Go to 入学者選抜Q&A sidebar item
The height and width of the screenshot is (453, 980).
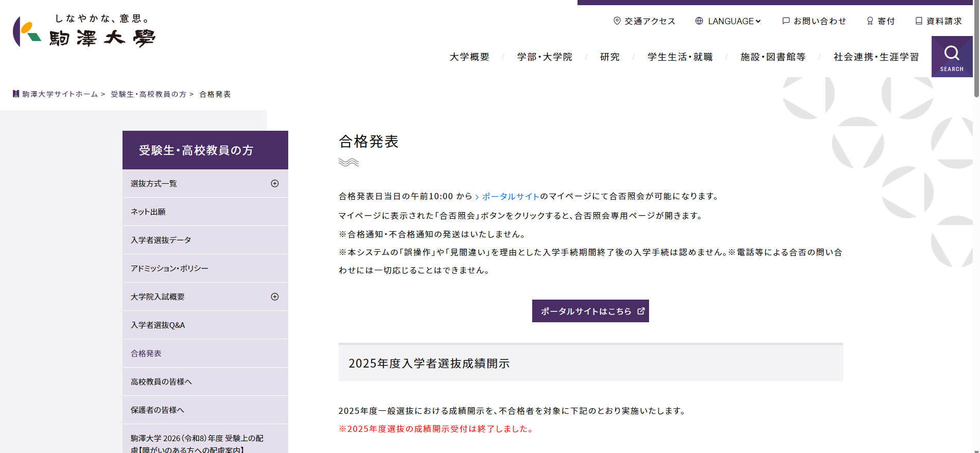coord(157,325)
